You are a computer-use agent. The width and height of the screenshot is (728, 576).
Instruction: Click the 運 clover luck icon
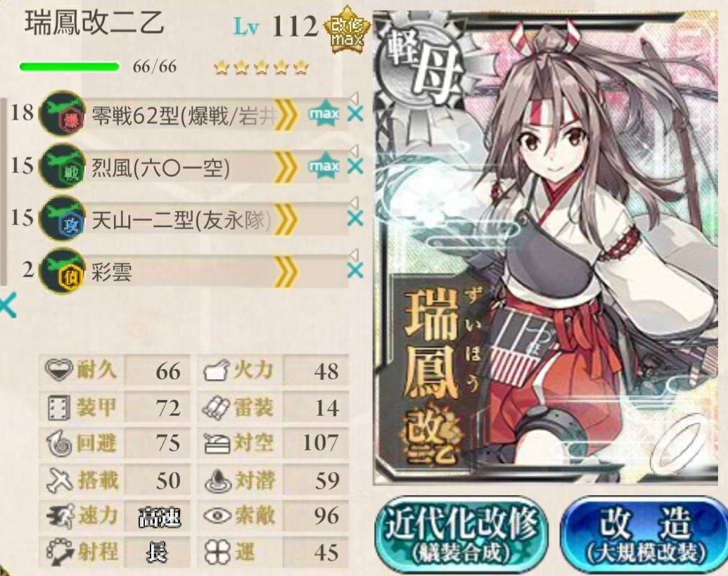point(217,552)
